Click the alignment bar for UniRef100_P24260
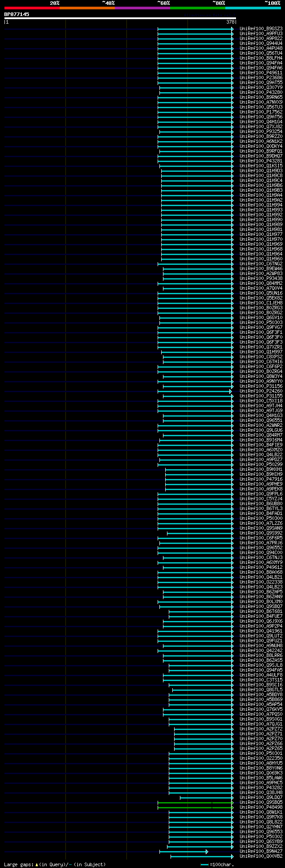285x868 pixels. 195,391
